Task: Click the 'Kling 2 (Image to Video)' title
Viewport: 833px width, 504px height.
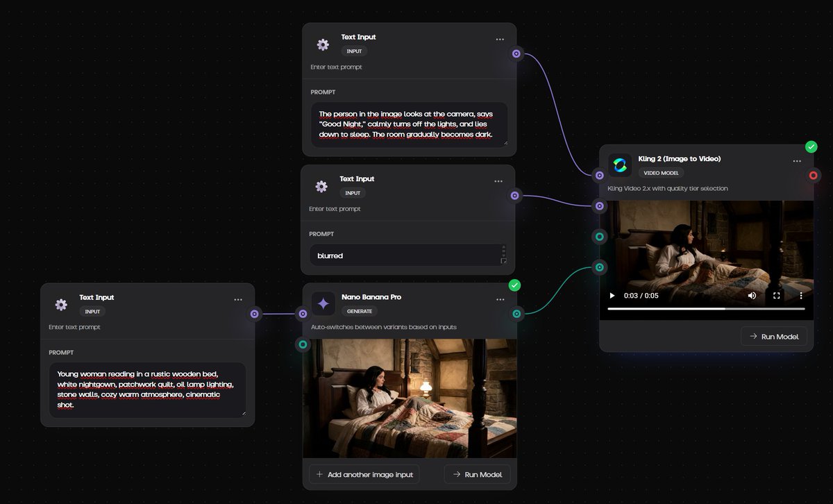Action: (680, 159)
